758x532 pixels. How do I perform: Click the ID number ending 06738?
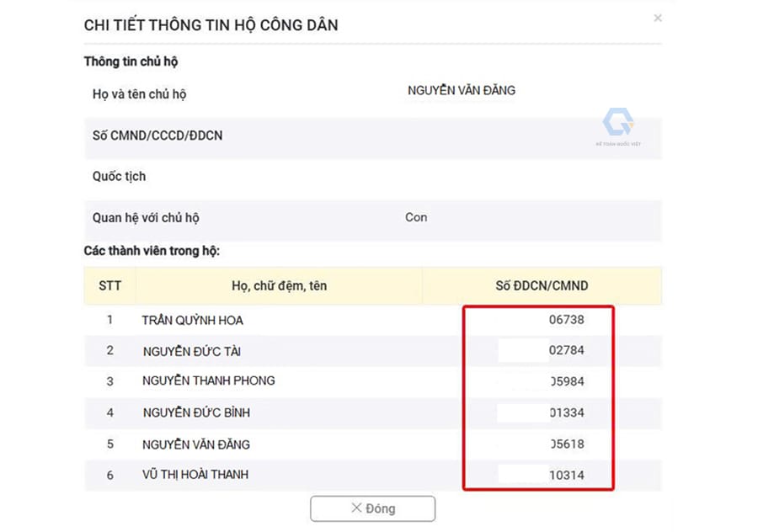pyautogui.click(x=566, y=320)
